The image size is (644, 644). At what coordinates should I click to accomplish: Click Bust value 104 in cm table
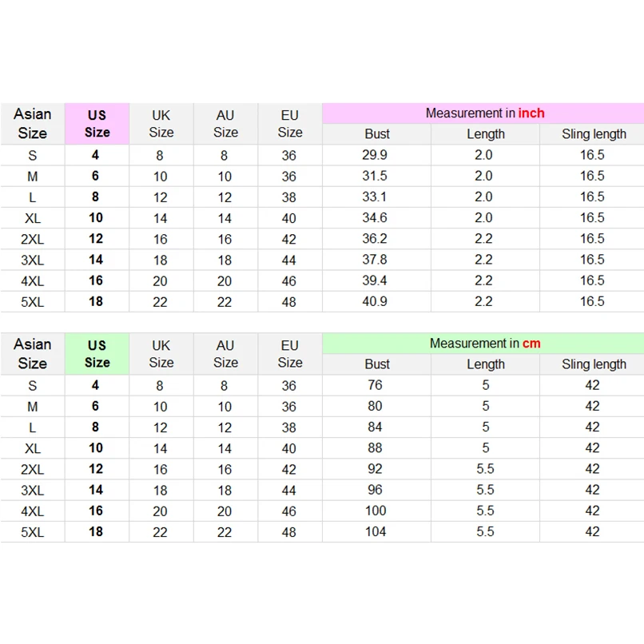coord(375,531)
